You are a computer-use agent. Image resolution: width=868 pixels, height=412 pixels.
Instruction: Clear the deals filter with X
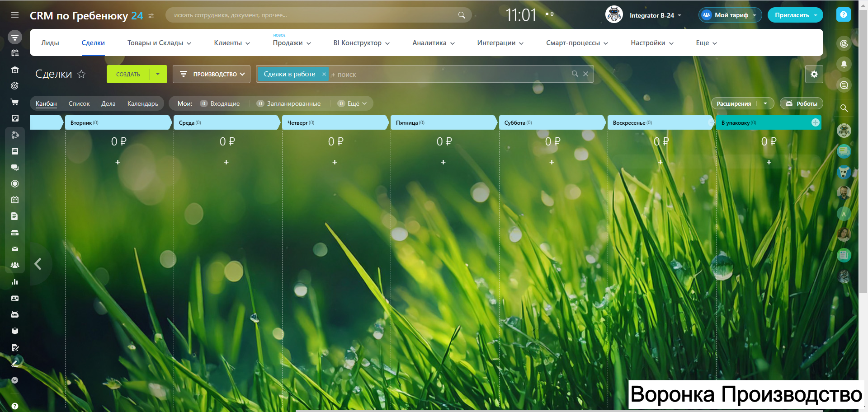[585, 74]
